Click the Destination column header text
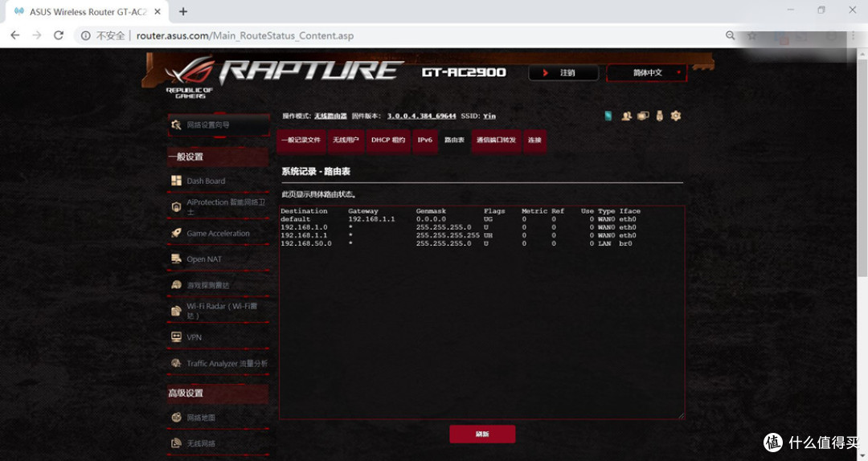 (x=304, y=211)
